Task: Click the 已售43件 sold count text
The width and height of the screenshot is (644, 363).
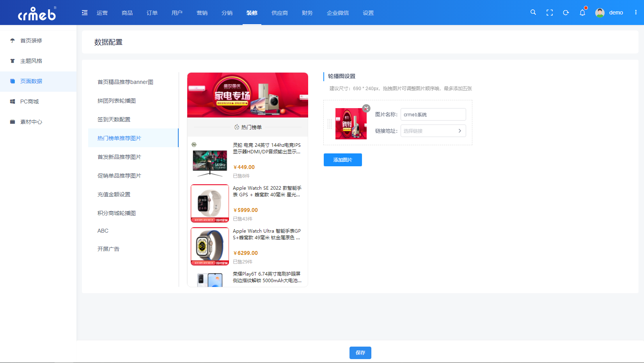Action: [x=243, y=219]
